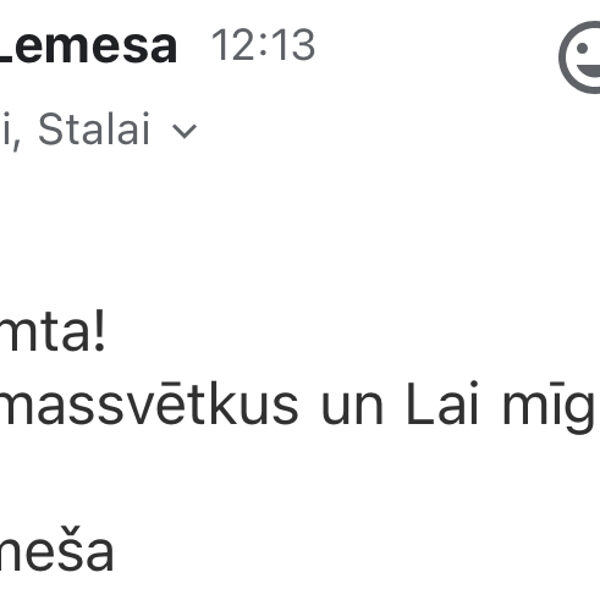Expand recipients list chevron after Stalai
The image size is (600, 600).
pos(186,131)
